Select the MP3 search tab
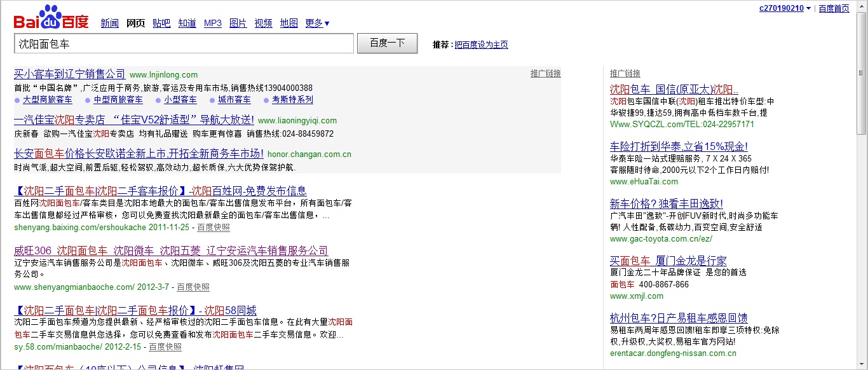The image size is (868, 370). point(212,24)
